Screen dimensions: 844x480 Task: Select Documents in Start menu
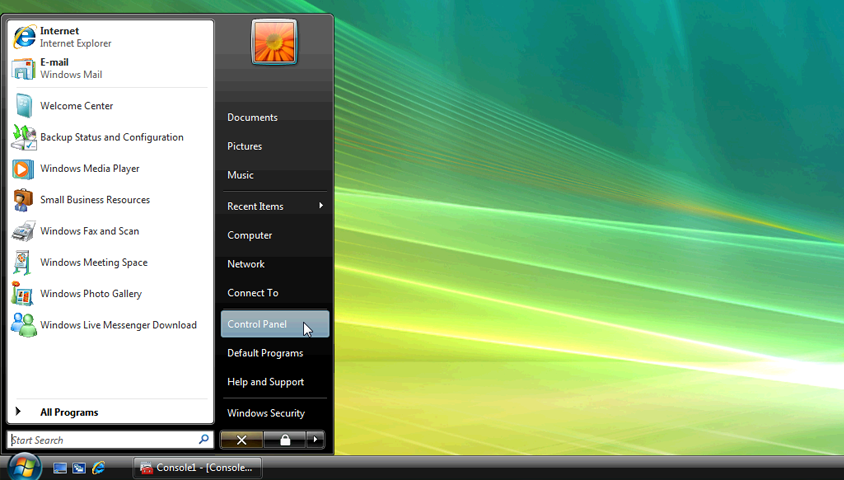(x=252, y=117)
